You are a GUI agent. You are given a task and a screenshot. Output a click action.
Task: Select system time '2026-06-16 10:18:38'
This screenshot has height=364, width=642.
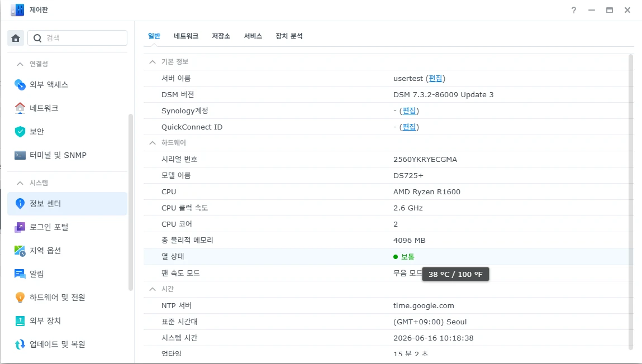tap(433, 338)
